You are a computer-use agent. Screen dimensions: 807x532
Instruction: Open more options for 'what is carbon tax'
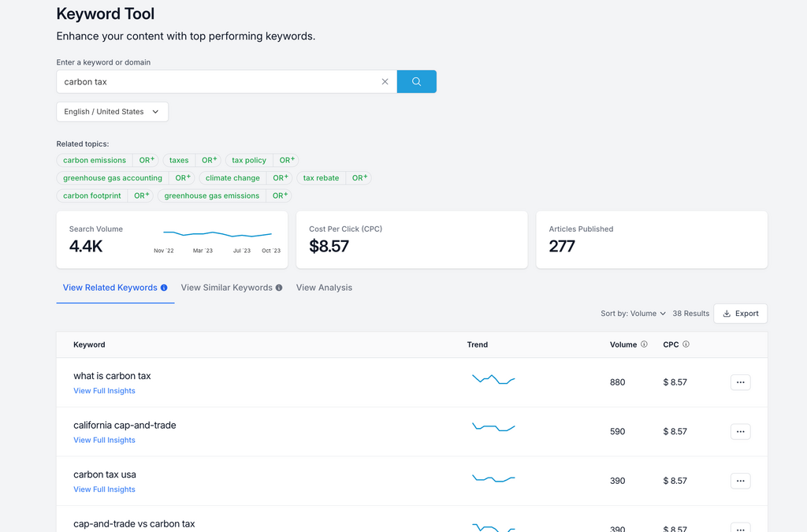pyautogui.click(x=740, y=382)
